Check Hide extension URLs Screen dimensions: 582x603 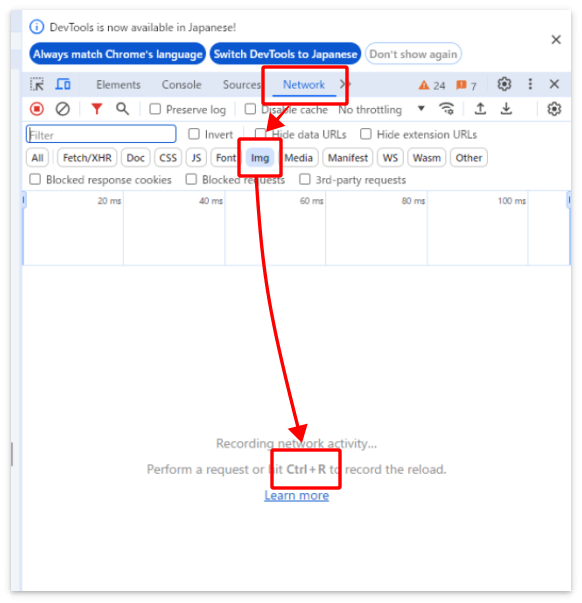366,134
